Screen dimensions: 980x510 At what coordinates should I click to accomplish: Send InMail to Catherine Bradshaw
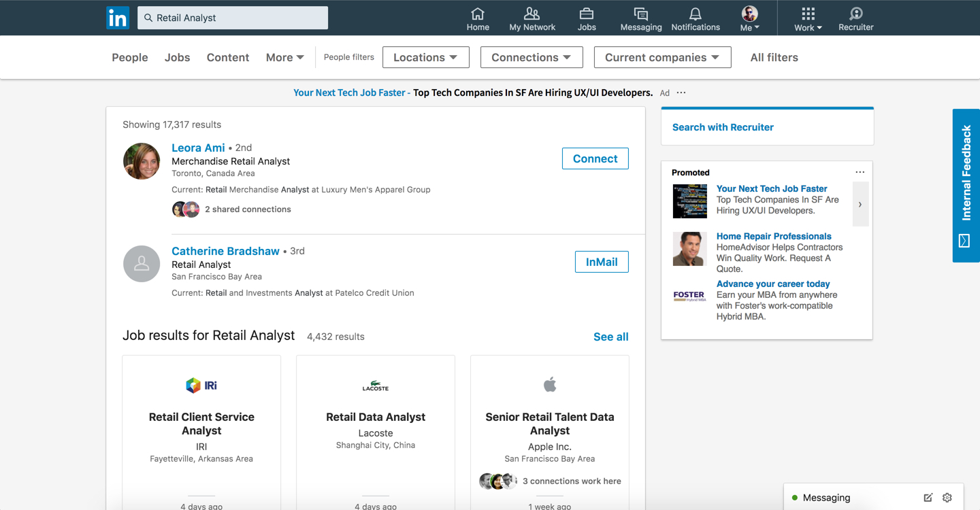pos(602,262)
